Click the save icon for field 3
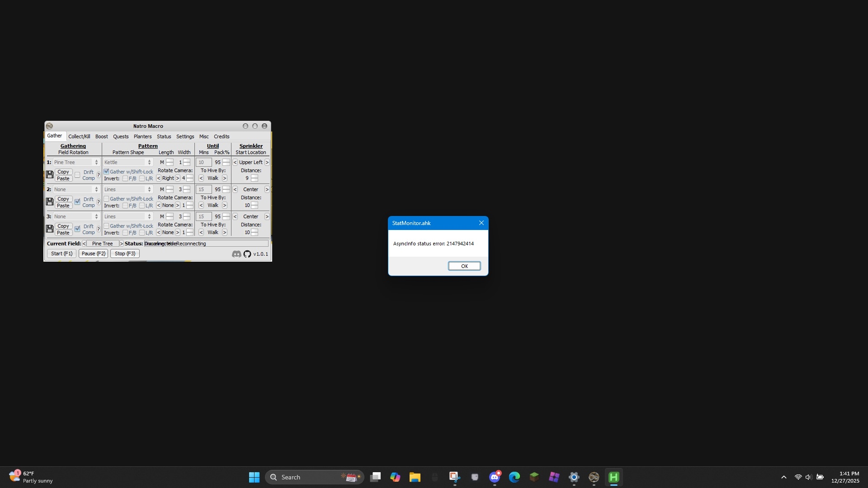 coord(50,229)
